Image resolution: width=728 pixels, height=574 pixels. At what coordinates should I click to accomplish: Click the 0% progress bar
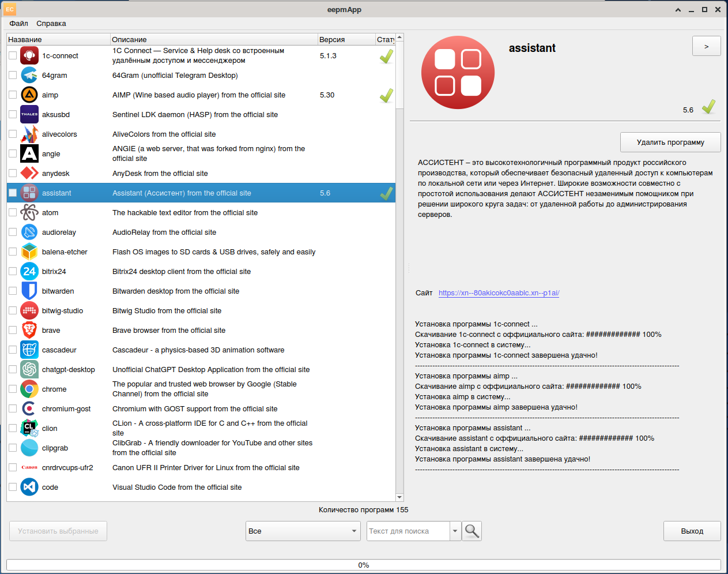(x=364, y=565)
